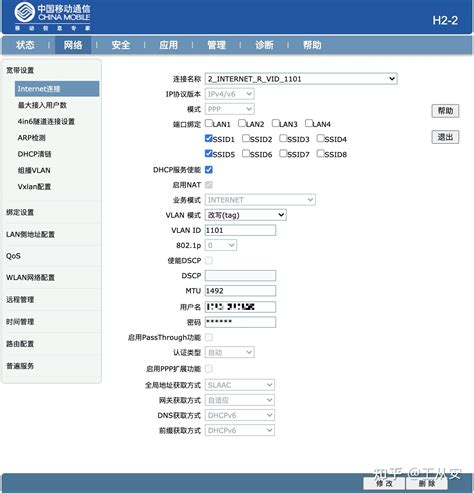Open the 状态 tab

(25, 45)
